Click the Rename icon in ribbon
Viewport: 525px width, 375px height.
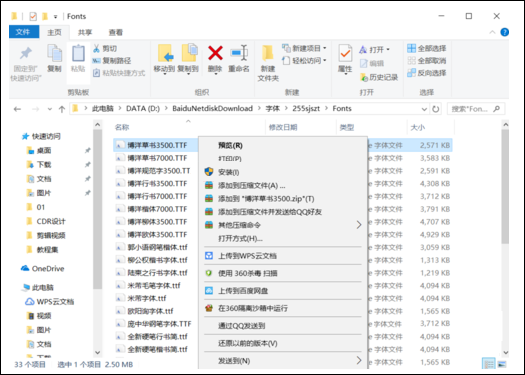point(239,54)
